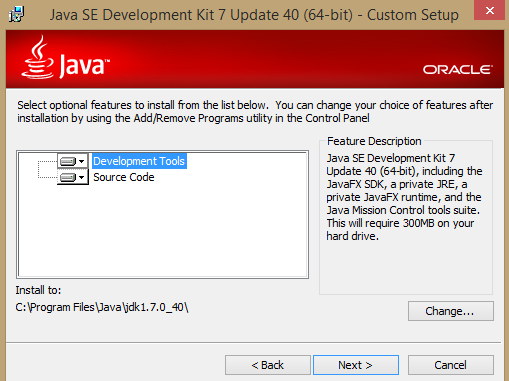509x381 pixels.
Task: Click the install path C:\Program Files\Java\jdk1.7.0_40\
Action: 102,307
